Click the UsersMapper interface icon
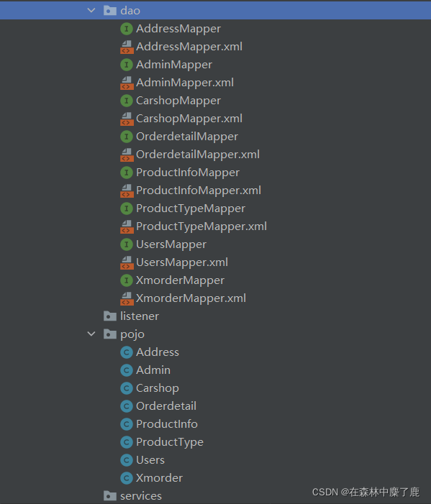The image size is (431, 504). 127,244
